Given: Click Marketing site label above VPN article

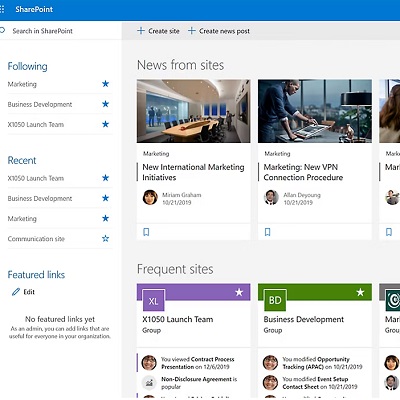Looking at the screenshot, I should [277, 154].
